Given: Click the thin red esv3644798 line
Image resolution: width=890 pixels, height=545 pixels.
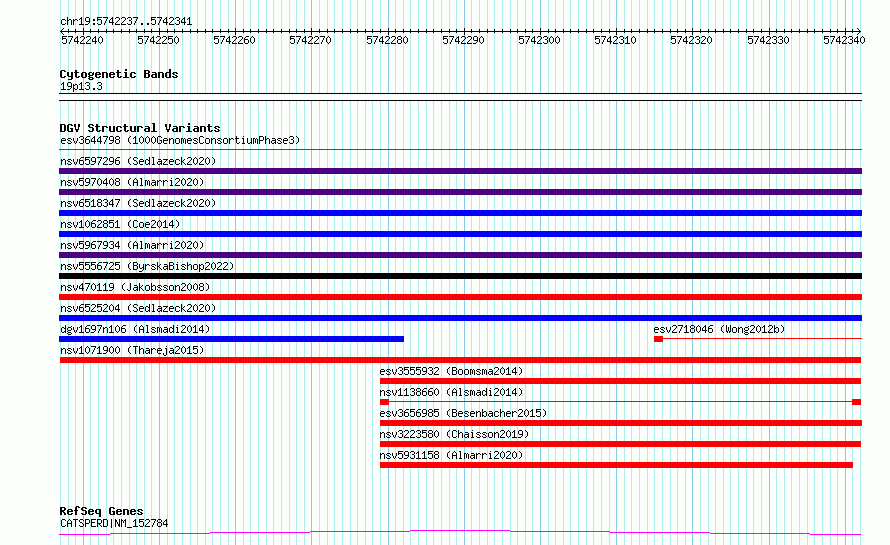Looking at the screenshot, I should pyautogui.click(x=460, y=150).
